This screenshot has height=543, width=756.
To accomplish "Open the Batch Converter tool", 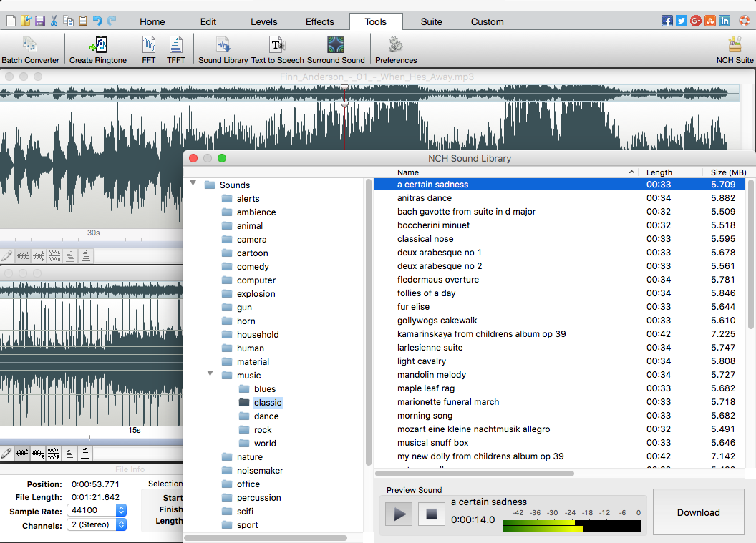I will (x=30, y=49).
